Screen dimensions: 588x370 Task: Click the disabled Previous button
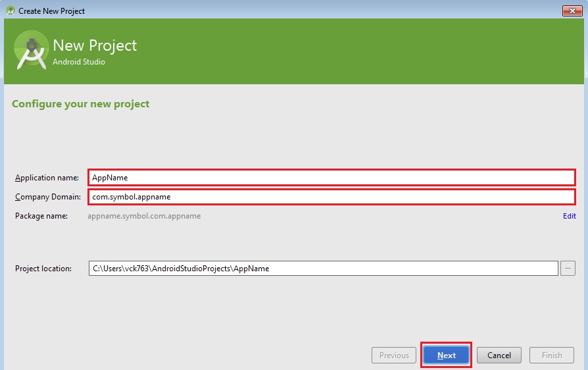pos(394,356)
